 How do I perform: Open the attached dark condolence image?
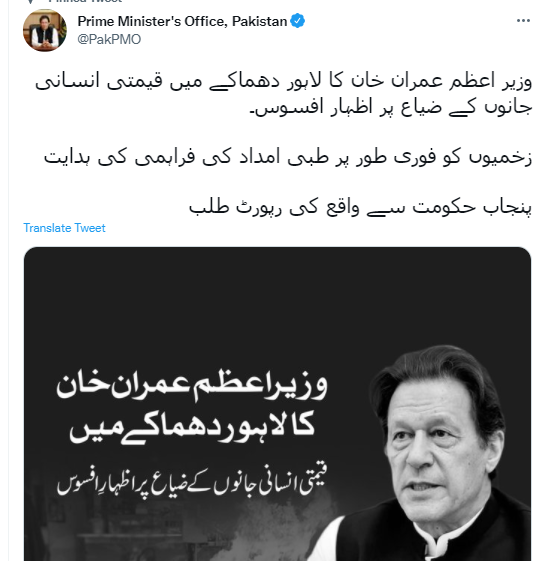pos(277,404)
